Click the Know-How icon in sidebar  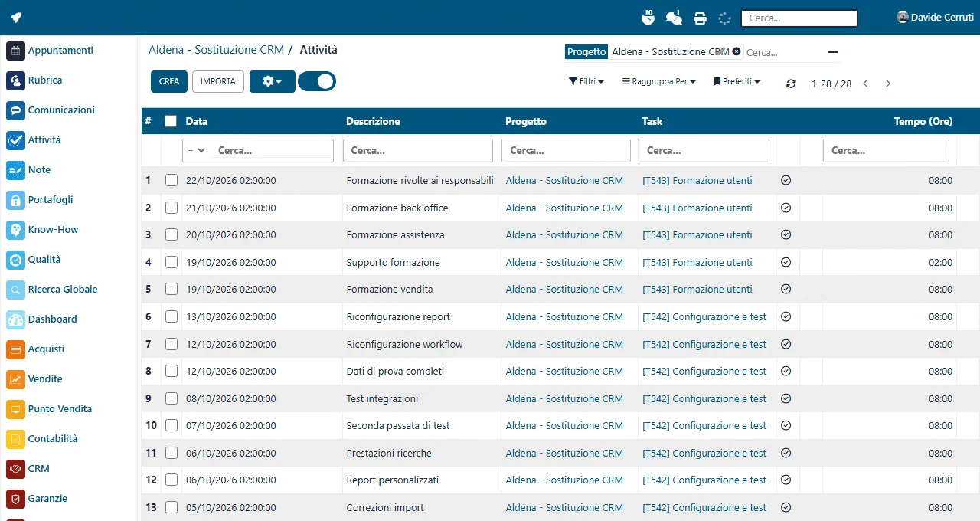16,230
